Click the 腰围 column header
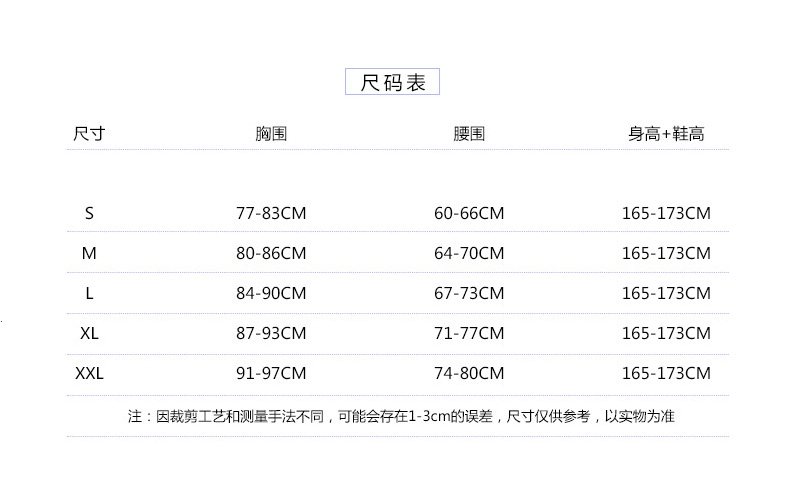The height and width of the screenshot is (498, 790). 469,134
